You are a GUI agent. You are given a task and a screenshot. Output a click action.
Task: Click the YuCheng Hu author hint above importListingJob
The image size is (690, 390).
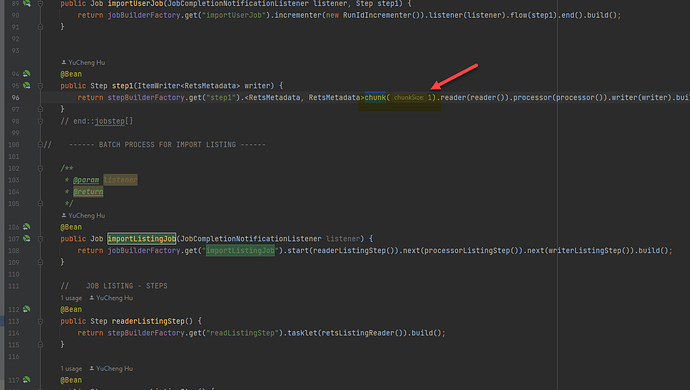coord(83,215)
